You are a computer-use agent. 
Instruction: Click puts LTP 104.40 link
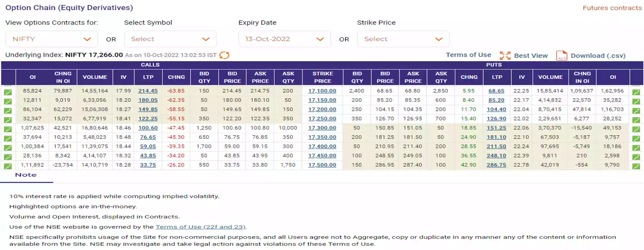(496, 110)
